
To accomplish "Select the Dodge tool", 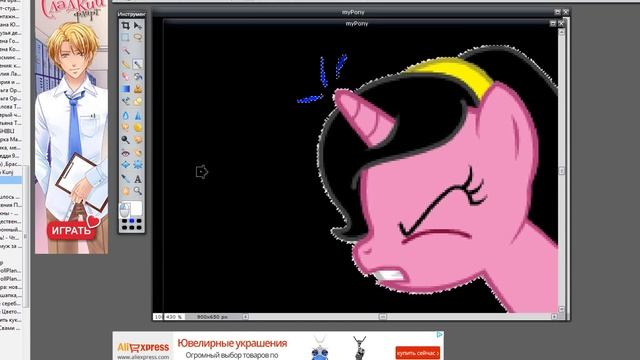I will [x=126, y=140].
